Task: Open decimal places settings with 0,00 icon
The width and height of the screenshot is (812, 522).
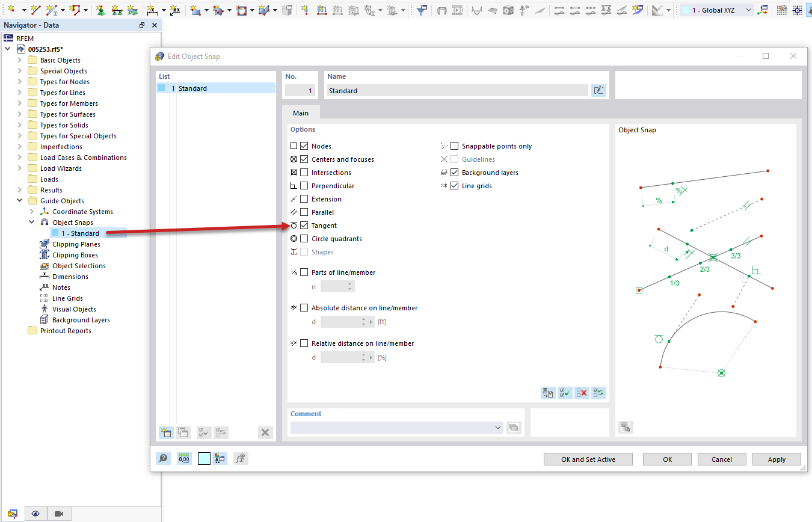Action: pyautogui.click(x=184, y=458)
